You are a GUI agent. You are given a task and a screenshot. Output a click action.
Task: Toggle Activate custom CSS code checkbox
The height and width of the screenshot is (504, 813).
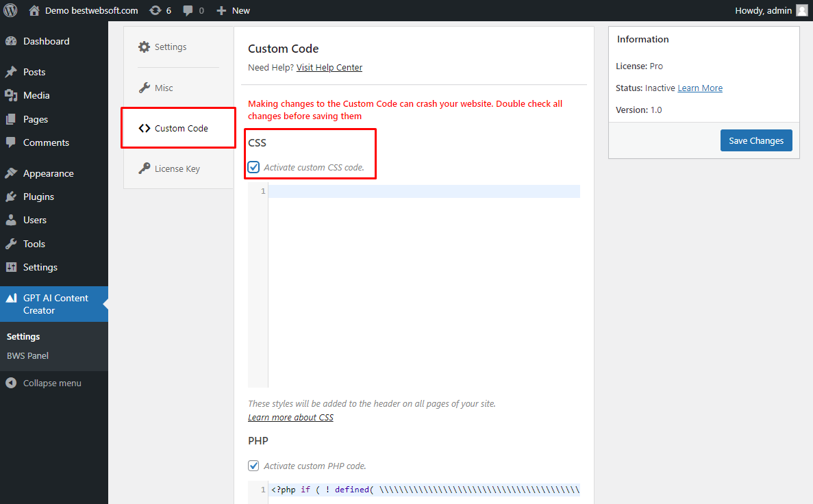[253, 167]
